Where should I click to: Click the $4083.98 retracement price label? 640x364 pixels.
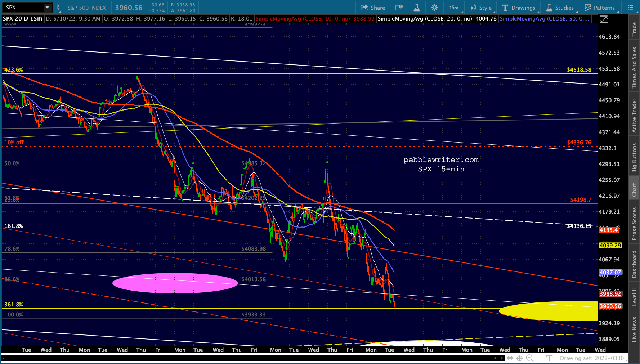[x=254, y=249]
